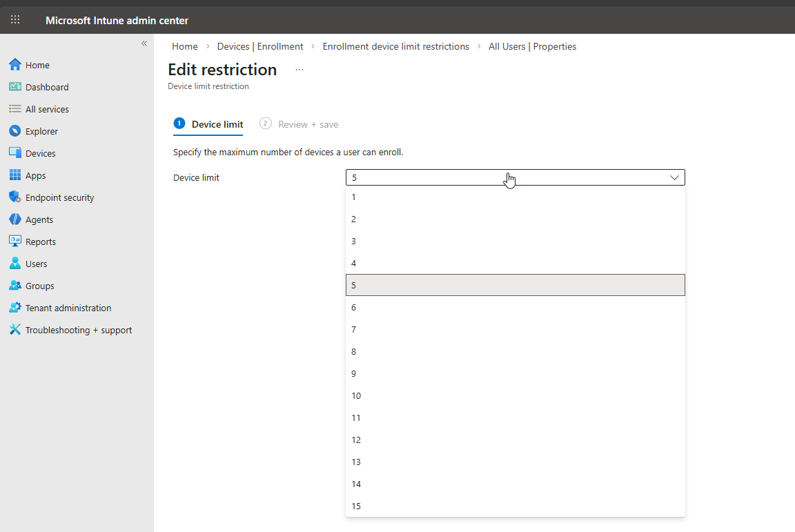Click the Tenant administration gear icon
The image size is (795, 532).
[15, 307]
